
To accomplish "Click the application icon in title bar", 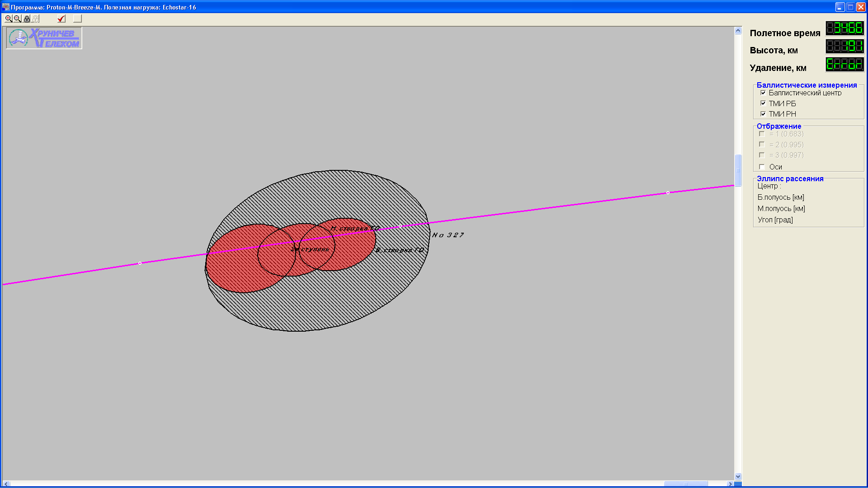I will tap(5, 7).
